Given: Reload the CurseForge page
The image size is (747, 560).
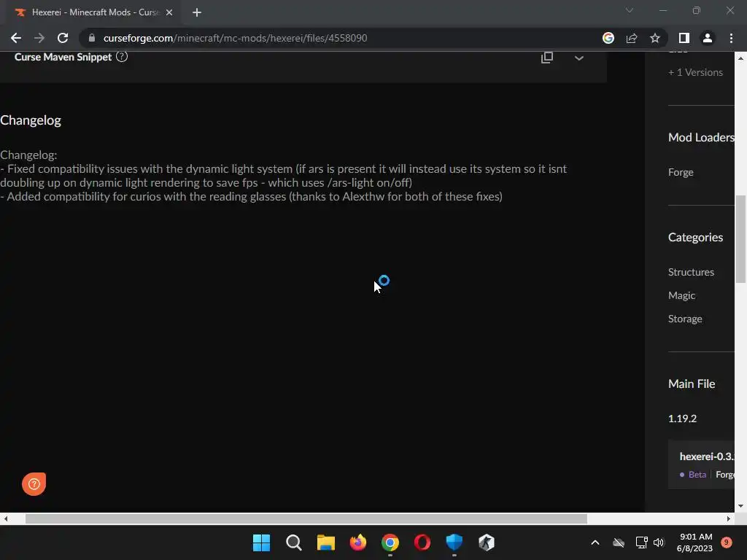Looking at the screenshot, I should pos(63,38).
